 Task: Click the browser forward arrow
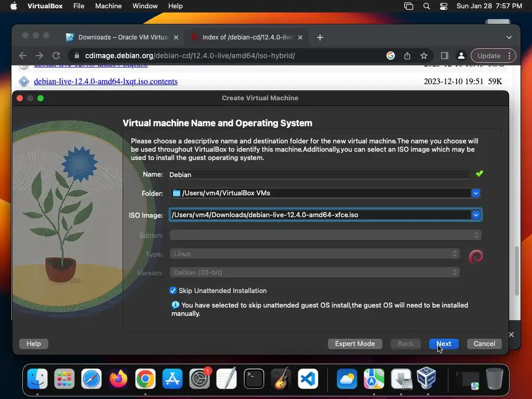coord(39,56)
